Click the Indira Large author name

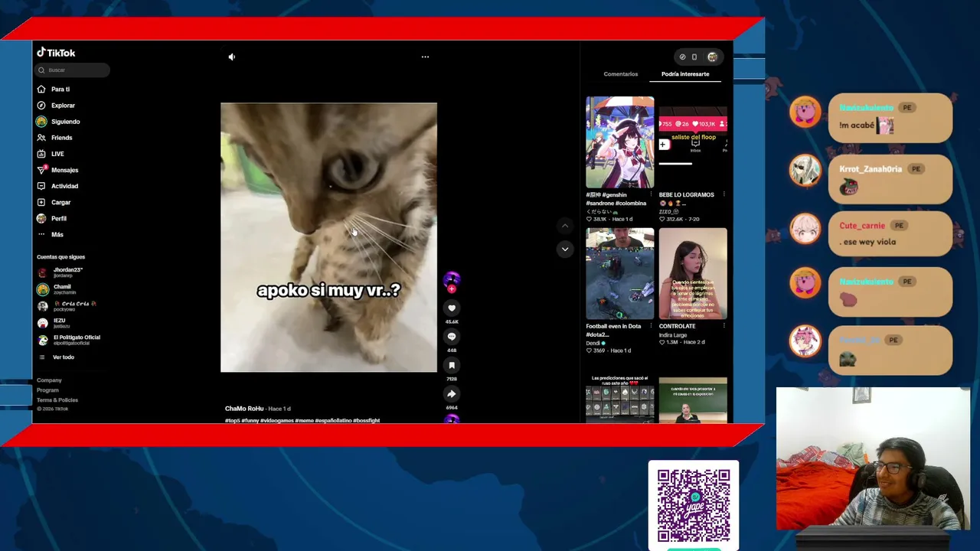tap(673, 334)
